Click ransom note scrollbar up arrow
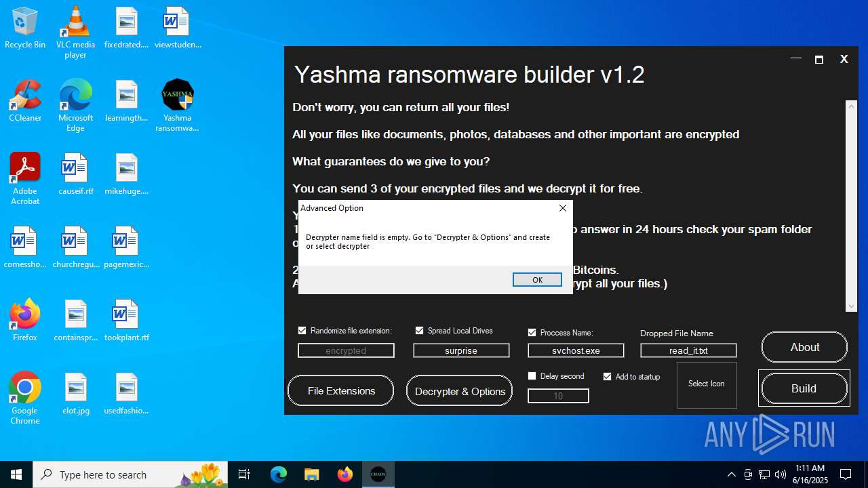868x488 pixels. tap(852, 106)
